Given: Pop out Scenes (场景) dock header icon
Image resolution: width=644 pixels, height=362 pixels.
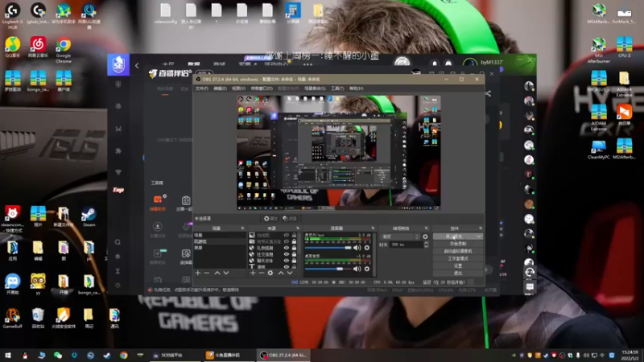Looking at the screenshot, I should pos(242,228).
